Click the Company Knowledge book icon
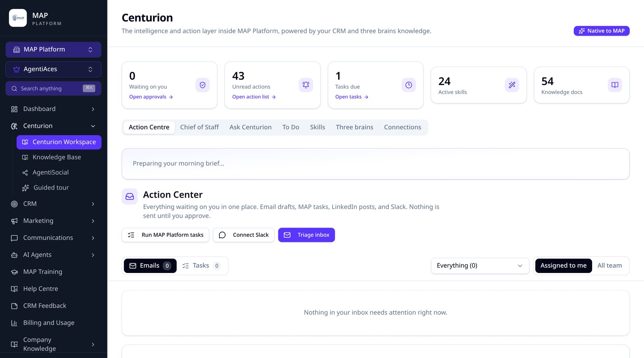Screen dimensions: 644x358 pos(14,344)
